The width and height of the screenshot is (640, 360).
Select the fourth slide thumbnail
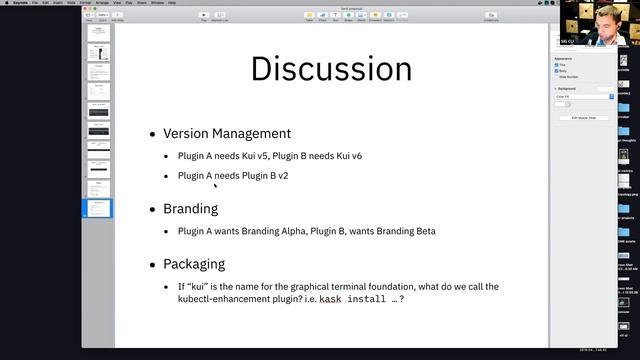coord(99,92)
